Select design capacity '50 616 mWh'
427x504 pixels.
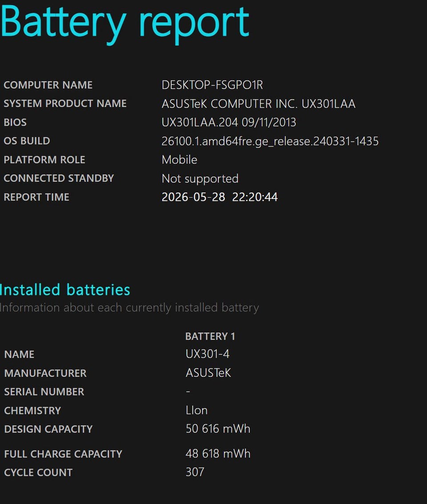coord(218,429)
